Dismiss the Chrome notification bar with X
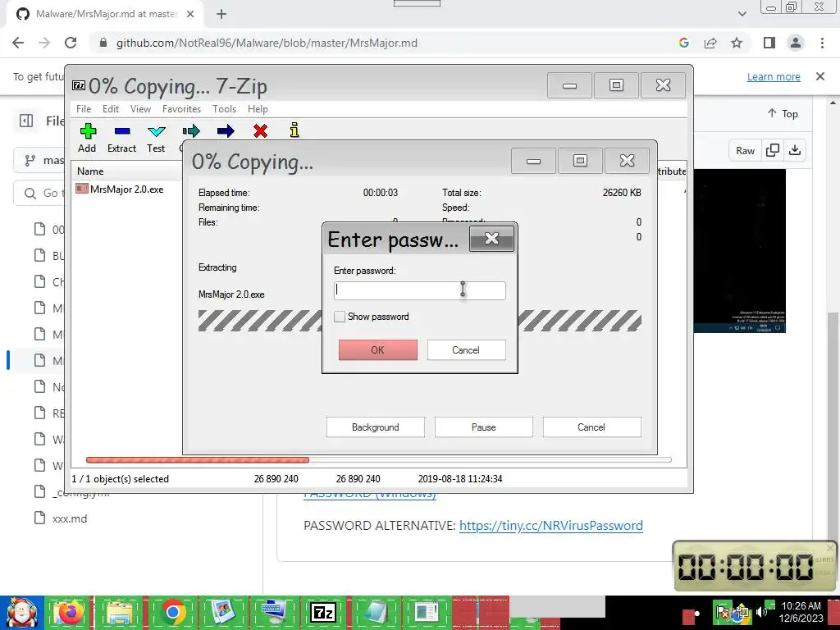Screen dimensions: 840x630 point(820,76)
